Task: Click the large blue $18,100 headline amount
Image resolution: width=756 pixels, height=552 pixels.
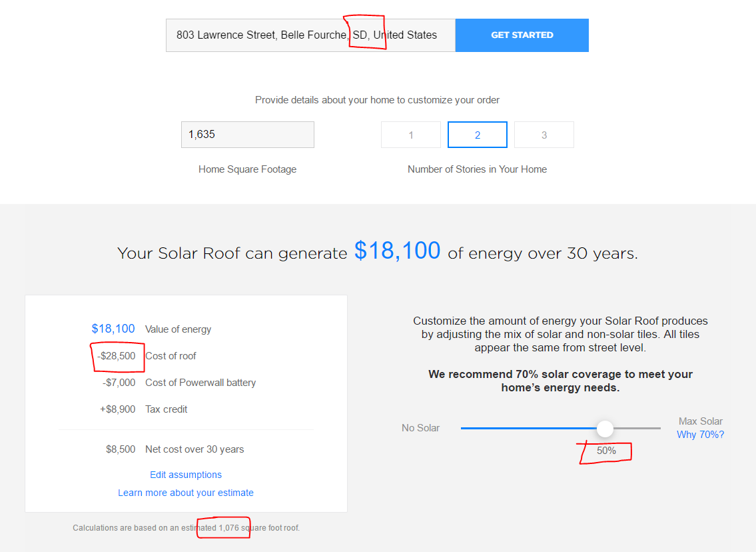Action: pos(397,251)
